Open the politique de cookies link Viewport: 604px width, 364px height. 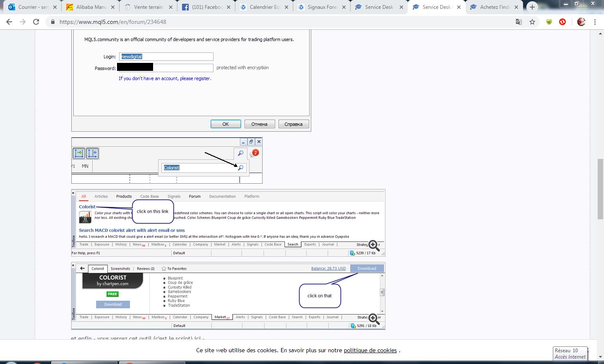370,350
